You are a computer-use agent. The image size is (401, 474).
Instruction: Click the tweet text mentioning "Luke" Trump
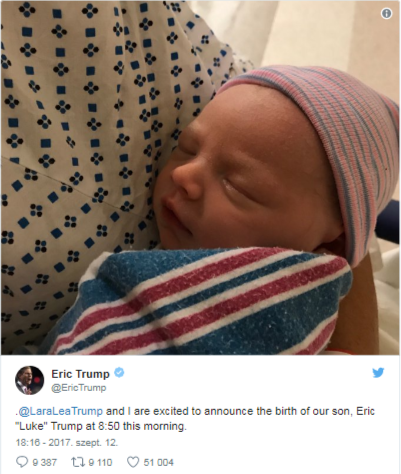pos(195,419)
